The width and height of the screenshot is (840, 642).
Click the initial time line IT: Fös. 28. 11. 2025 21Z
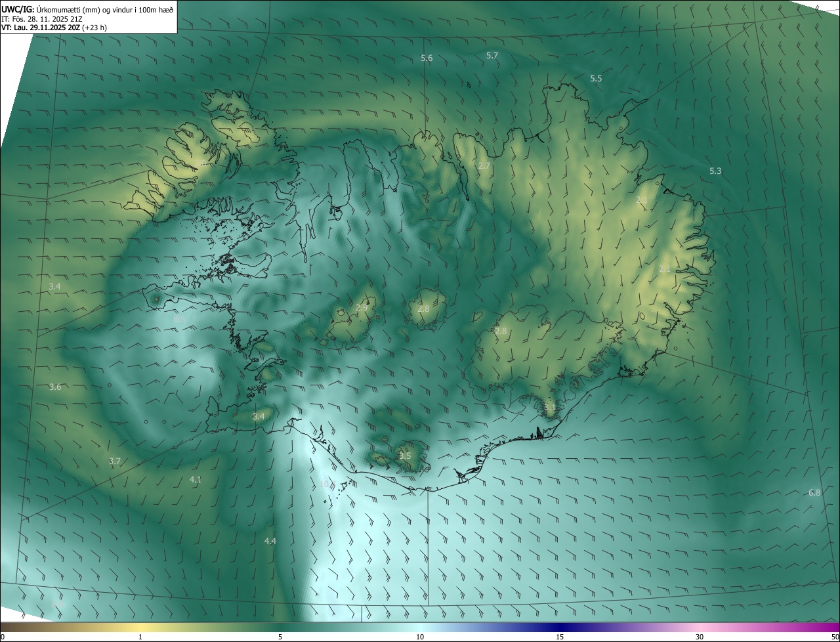click(x=42, y=18)
